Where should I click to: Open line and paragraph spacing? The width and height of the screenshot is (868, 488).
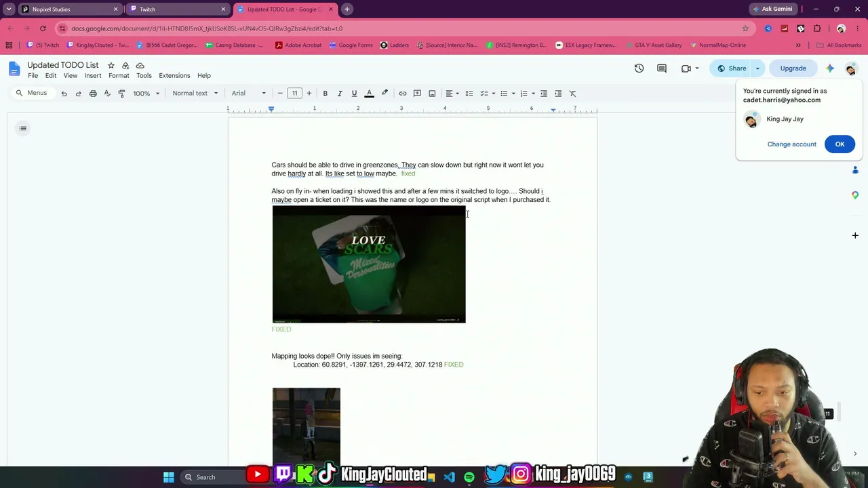coord(469,94)
